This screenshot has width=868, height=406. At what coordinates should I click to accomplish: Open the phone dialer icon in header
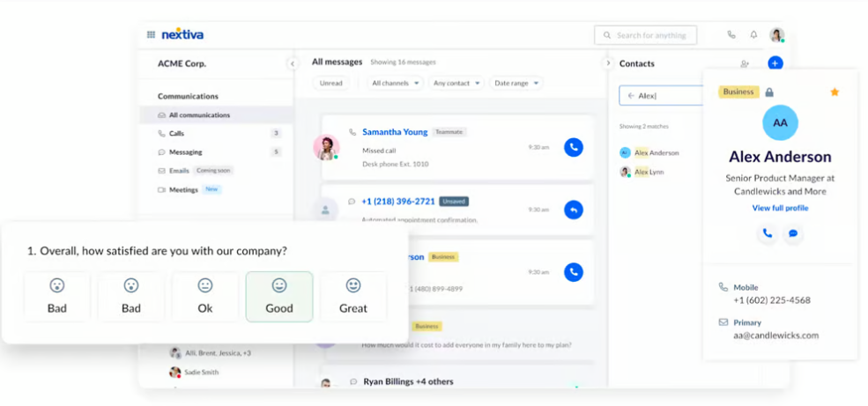pyautogui.click(x=731, y=35)
